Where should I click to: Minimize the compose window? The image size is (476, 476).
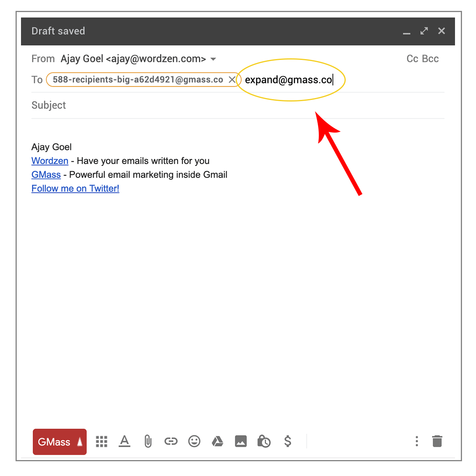point(407,33)
